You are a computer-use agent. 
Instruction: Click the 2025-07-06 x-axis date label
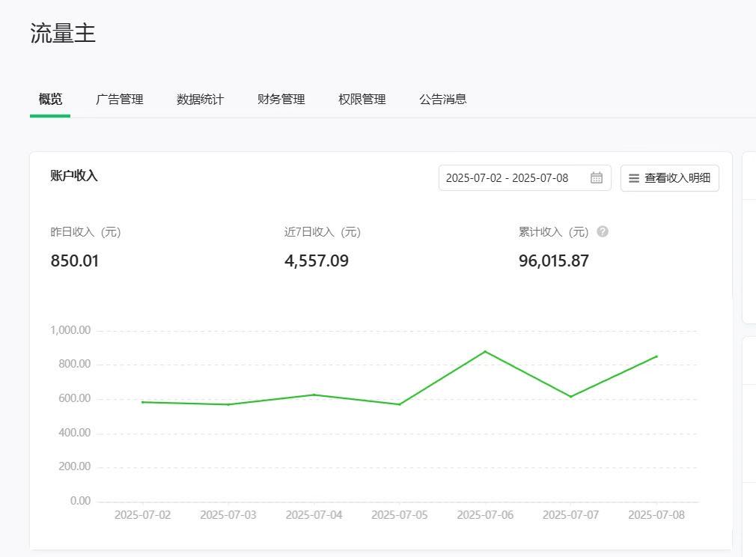click(x=485, y=515)
